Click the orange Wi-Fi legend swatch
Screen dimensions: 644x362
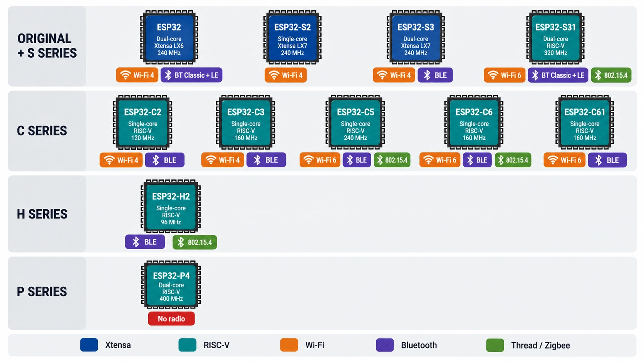(x=289, y=345)
